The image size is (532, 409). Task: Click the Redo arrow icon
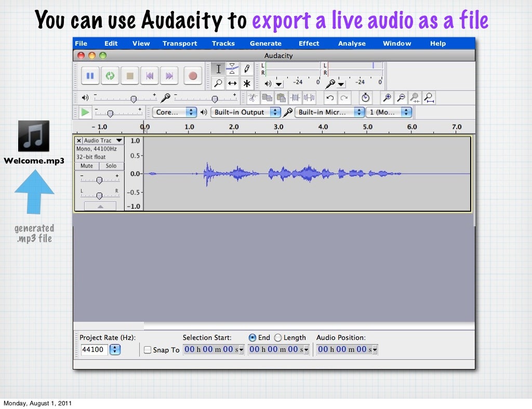344,98
